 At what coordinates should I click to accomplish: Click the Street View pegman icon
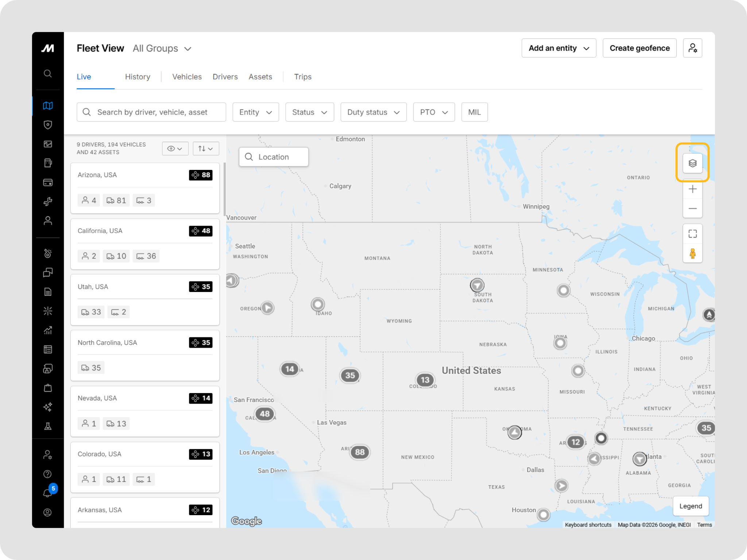click(692, 253)
